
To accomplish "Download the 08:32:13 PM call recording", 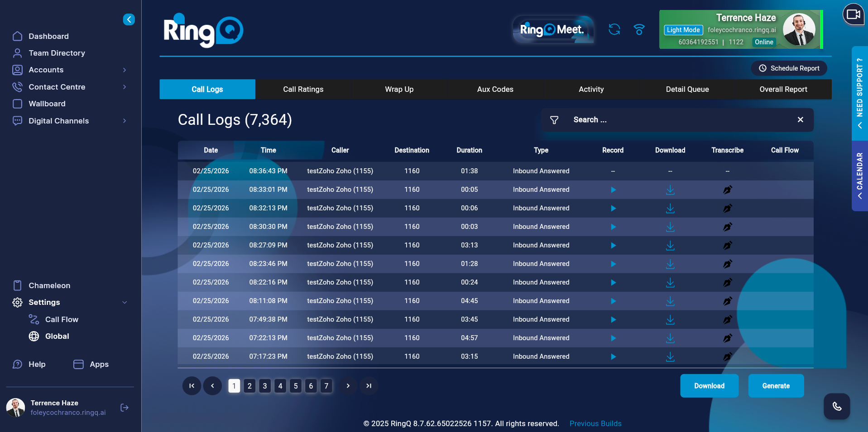I will 670,208.
